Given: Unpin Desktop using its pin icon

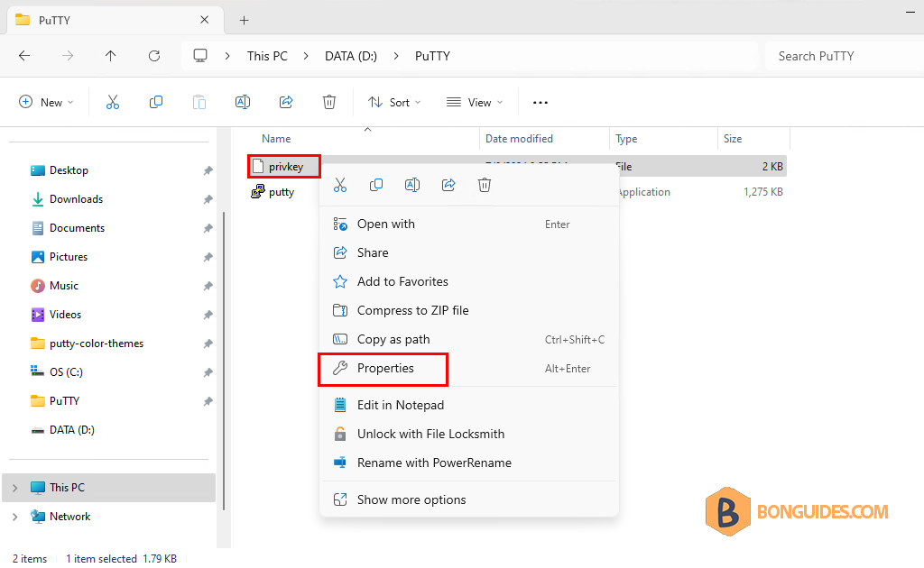Looking at the screenshot, I should [208, 170].
